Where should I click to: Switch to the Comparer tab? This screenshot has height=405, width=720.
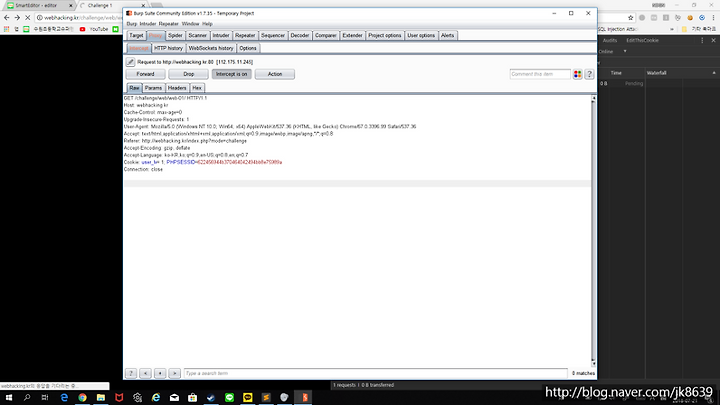(x=326, y=35)
